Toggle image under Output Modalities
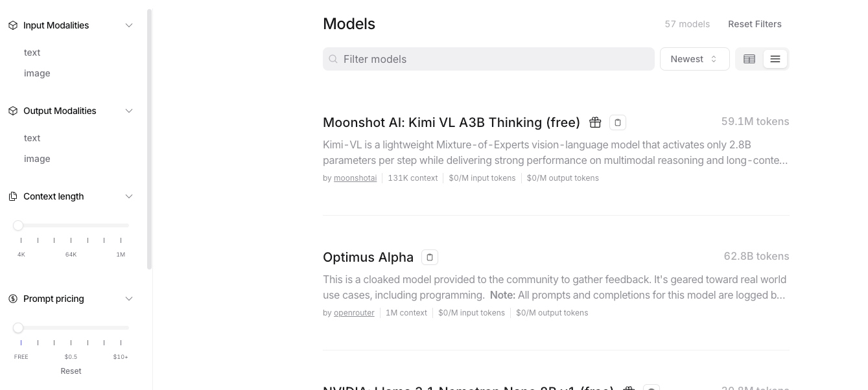 [x=37, y=159]
